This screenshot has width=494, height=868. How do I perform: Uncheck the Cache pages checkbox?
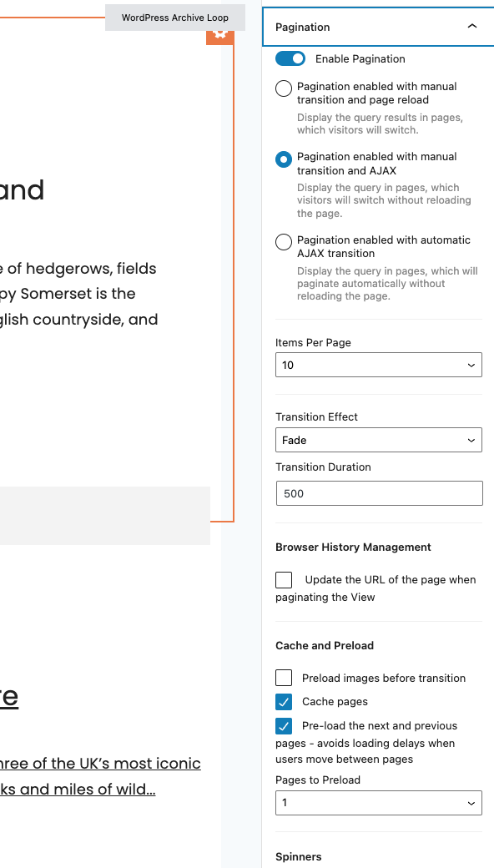pos(284,702)
